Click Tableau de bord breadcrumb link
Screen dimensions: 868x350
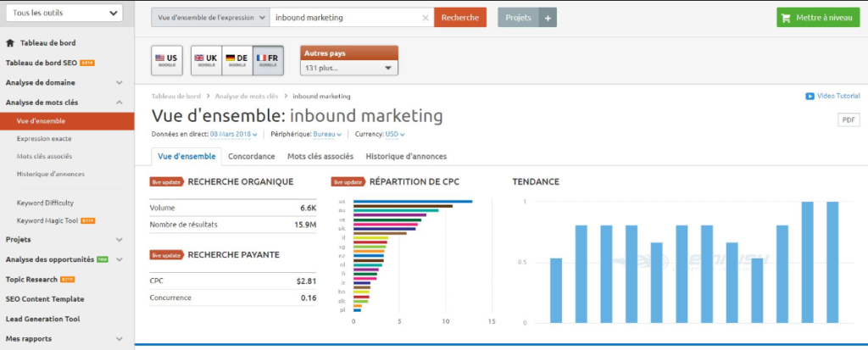(x=176, y=97)
